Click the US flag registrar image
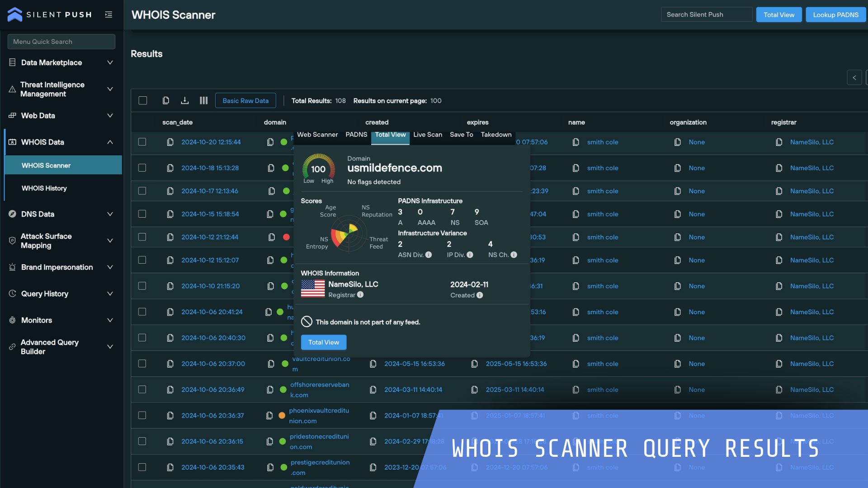 pyautogui.click(x=313, y=288)
